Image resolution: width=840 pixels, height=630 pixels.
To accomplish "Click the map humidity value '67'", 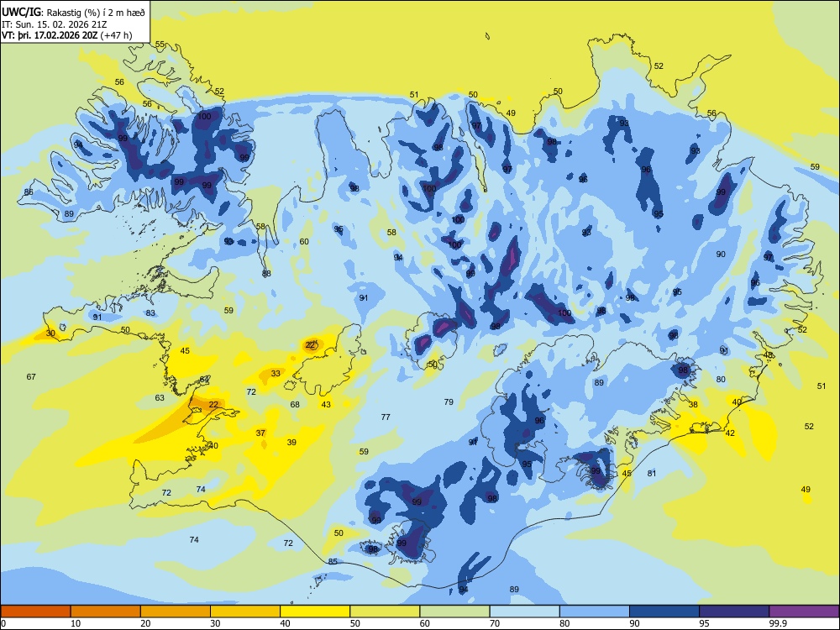I will [x=31, y=376].
